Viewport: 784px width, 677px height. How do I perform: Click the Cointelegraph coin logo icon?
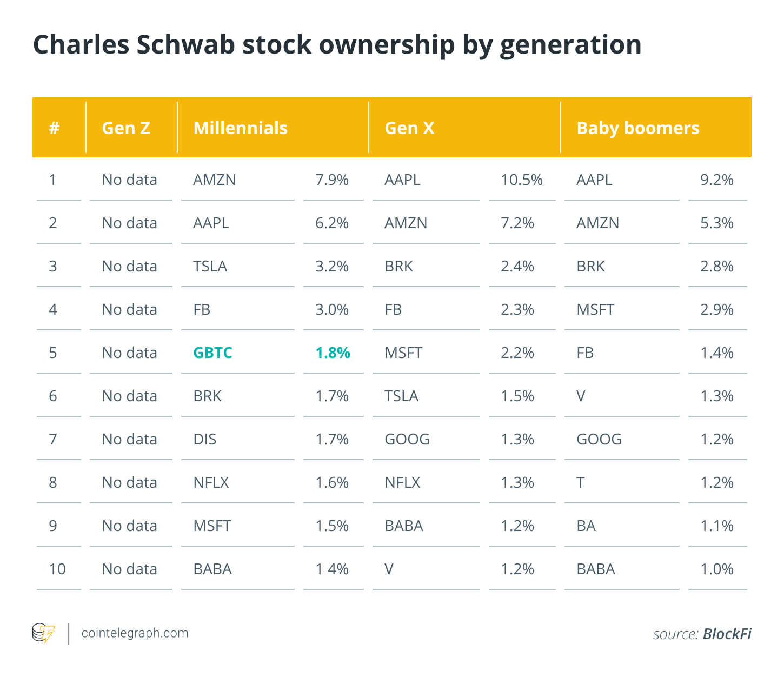[x=43, y=634]
